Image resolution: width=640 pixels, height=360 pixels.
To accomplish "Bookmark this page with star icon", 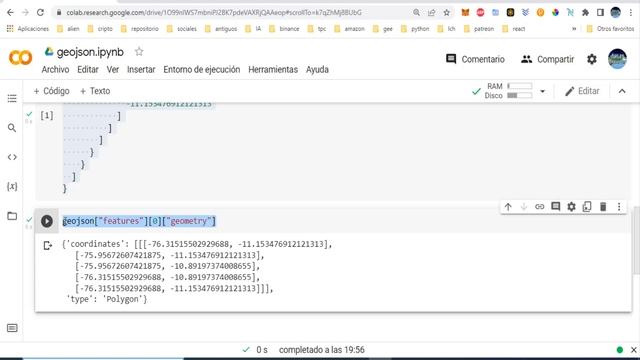I will pyautogui.click(x=447, y=13).
